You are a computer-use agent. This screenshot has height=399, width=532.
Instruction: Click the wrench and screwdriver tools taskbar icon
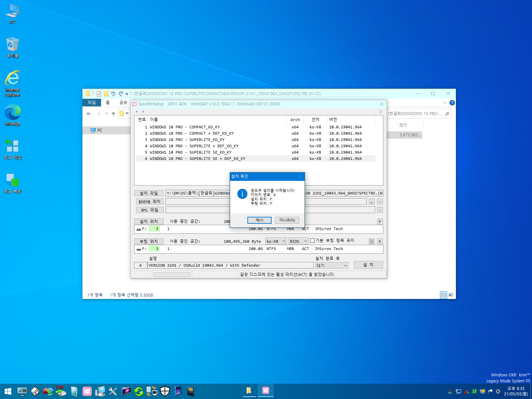[113, 391]
